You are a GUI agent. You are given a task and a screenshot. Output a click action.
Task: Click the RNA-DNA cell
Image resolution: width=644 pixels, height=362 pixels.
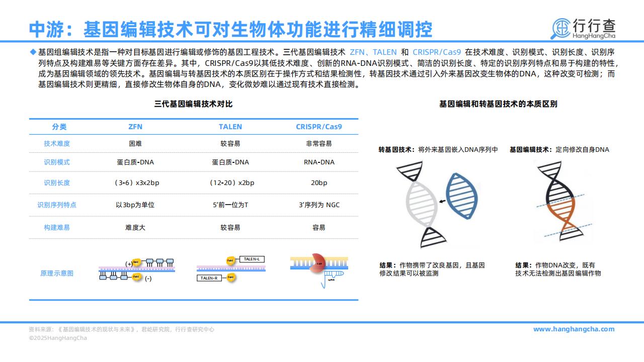pos(319,162)
